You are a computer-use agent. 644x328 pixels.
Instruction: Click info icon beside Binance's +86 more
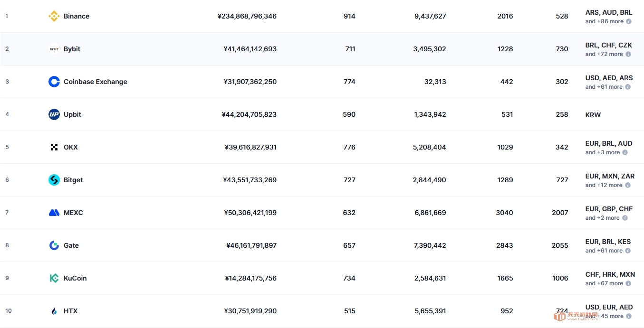629,21
